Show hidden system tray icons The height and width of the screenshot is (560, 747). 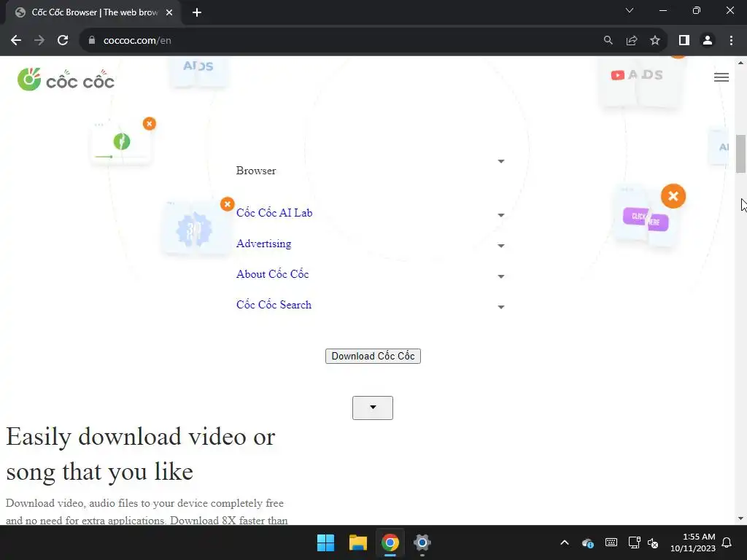565,542
